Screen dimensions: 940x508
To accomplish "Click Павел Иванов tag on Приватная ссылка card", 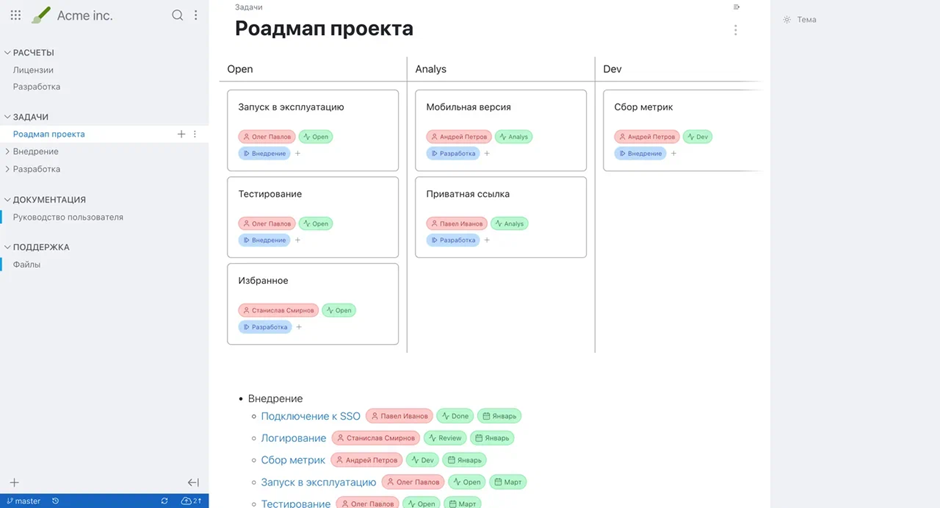I will pos(457,224).
